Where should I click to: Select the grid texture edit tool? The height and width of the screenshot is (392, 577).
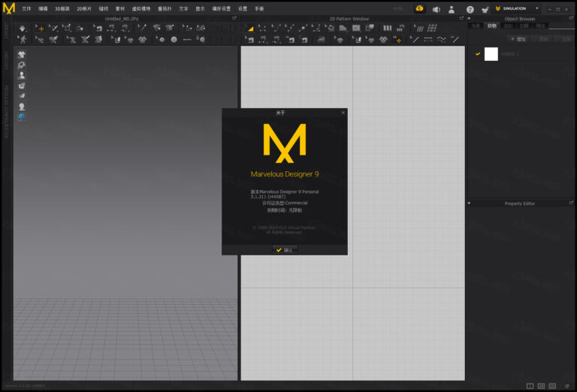tap(418, 28)
